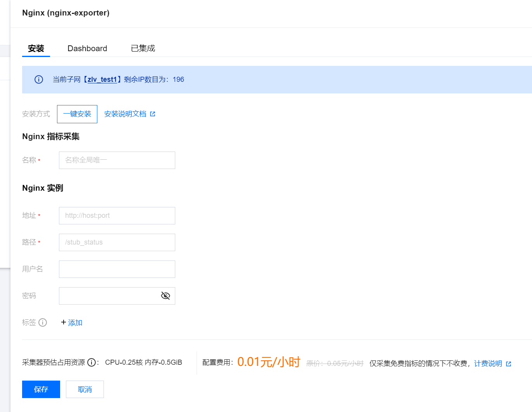532x412 pixels.
Task: Click the Nginx (nginx-exporter) panel title
Action: click(x=66, y=13)
